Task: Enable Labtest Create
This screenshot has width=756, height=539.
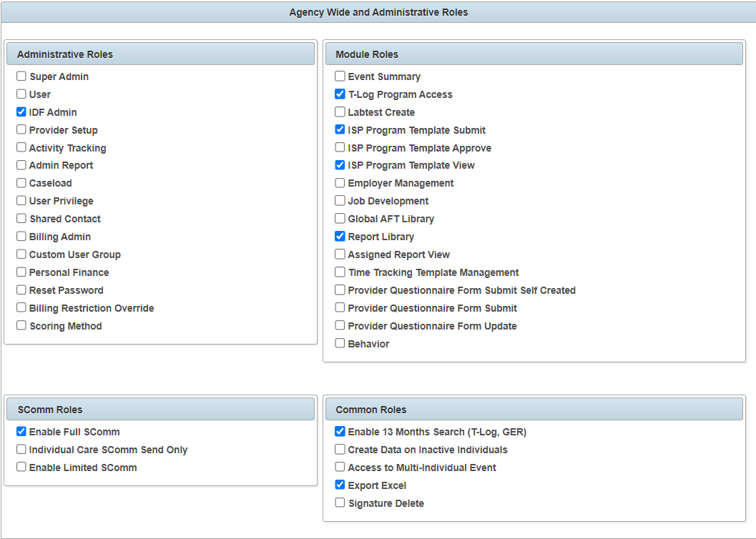Action: tap(340, 112)
